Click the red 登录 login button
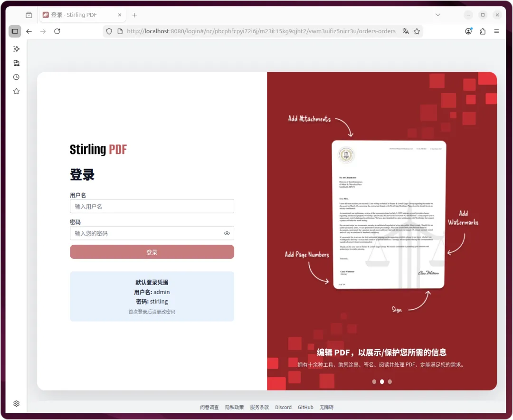Screen dimensions: 513x420 (x=152, y=252)
